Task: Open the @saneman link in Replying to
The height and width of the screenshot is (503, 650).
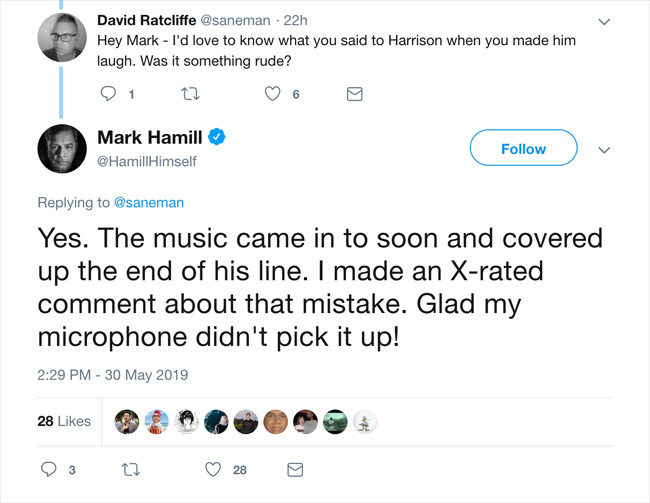Action: (149, 202)
